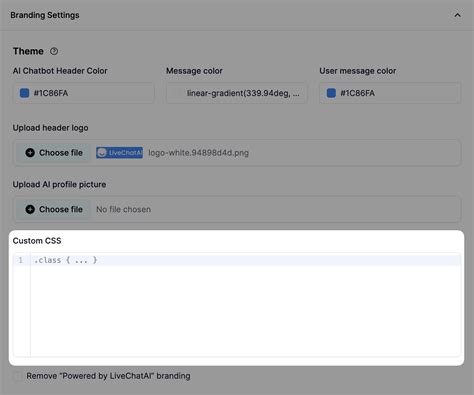Viewport: 474px width, 395px height.
Task: Toggle Remove Powered by LiveChatAI branding checkbox
Action: coord(18,376)
